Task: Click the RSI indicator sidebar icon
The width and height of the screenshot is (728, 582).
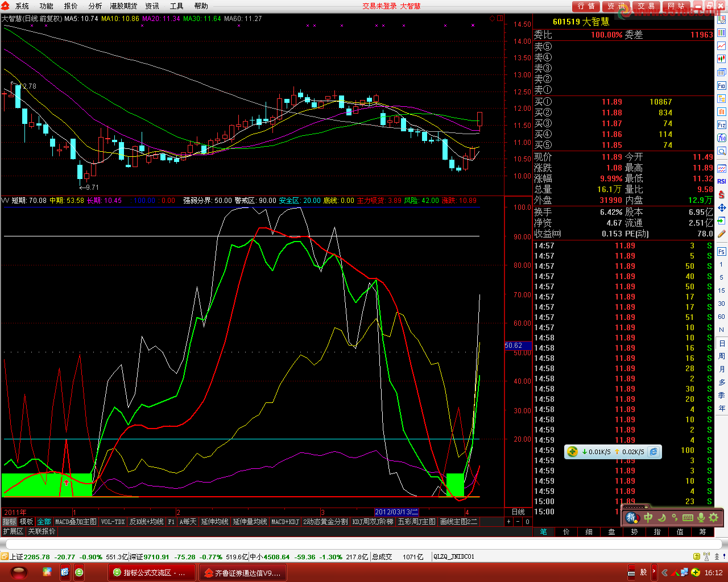Action: 722,181
